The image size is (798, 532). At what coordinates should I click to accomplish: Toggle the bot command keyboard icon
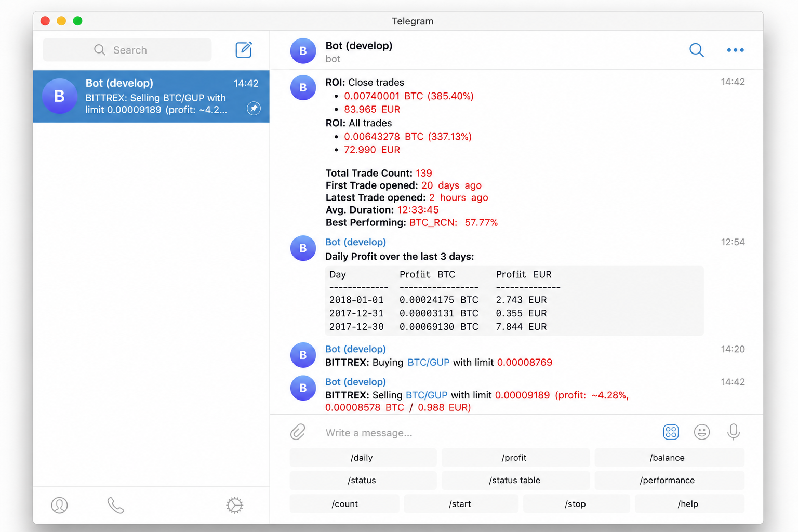[x=671, y=432]
